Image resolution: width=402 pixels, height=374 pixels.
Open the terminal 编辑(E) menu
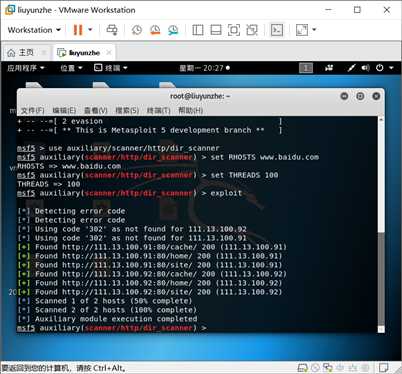tap(64, 110)
